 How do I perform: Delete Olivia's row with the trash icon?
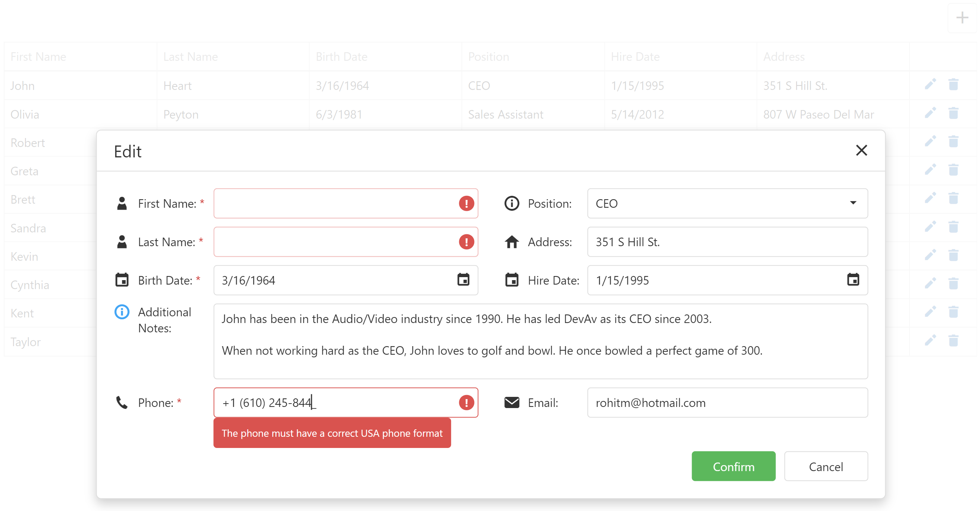953,113
